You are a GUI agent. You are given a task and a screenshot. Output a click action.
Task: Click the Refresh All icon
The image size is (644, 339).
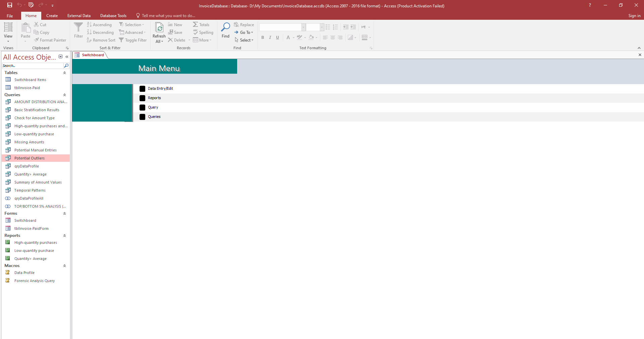tap(159, 27)
